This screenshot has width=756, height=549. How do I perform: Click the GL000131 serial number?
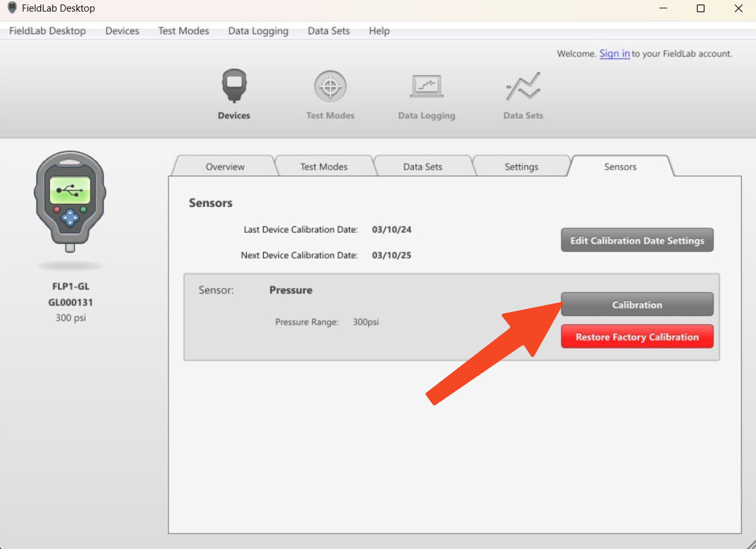[70, 302]
